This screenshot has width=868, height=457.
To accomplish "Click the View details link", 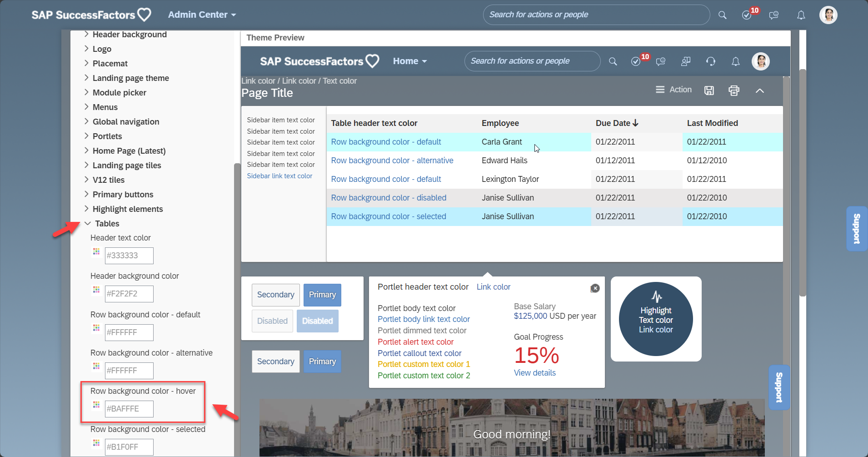I will point(534,373).
